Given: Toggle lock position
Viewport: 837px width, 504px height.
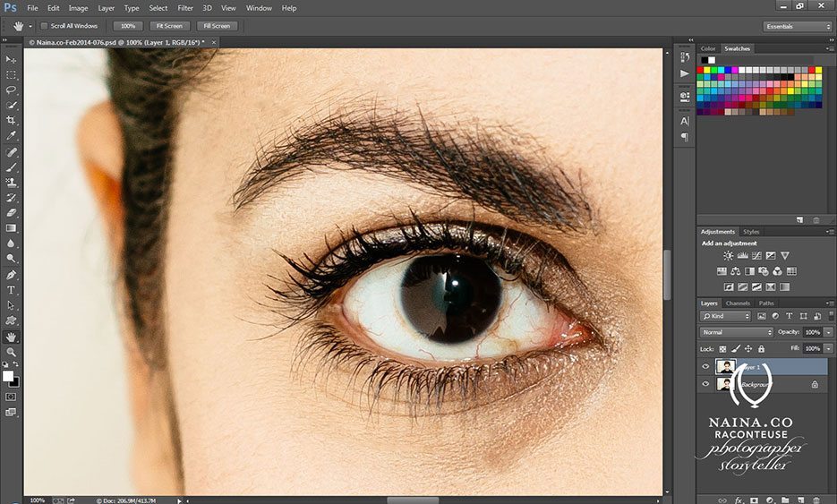Looking at the screenshot, I should coord(748,348).
